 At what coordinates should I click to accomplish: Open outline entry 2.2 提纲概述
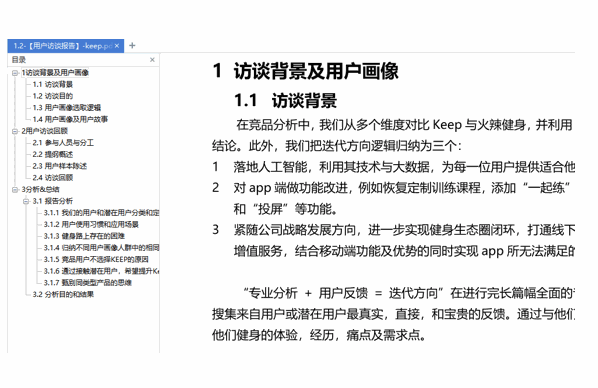53,154
